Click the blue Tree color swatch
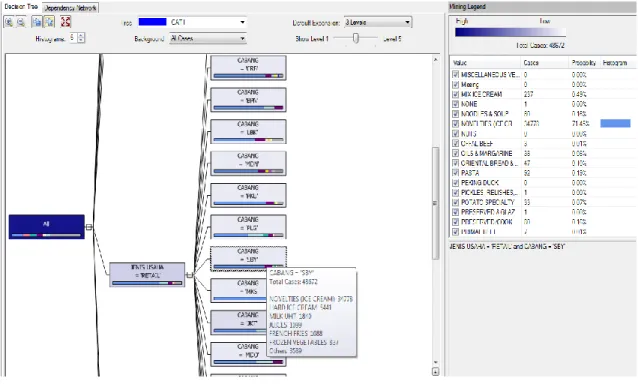 tap(153, 22)
